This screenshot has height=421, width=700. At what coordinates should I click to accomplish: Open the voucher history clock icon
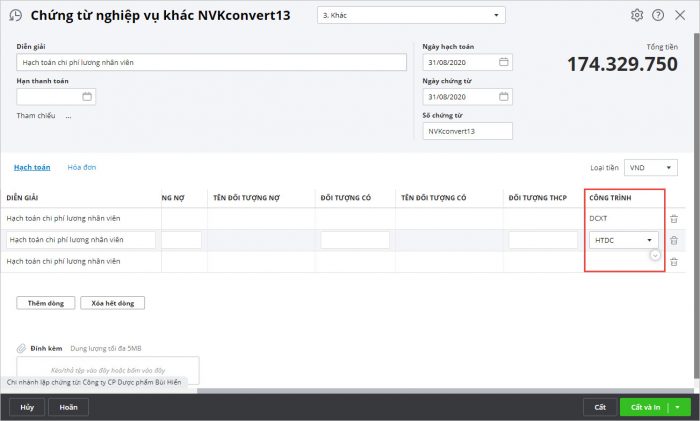16,15
